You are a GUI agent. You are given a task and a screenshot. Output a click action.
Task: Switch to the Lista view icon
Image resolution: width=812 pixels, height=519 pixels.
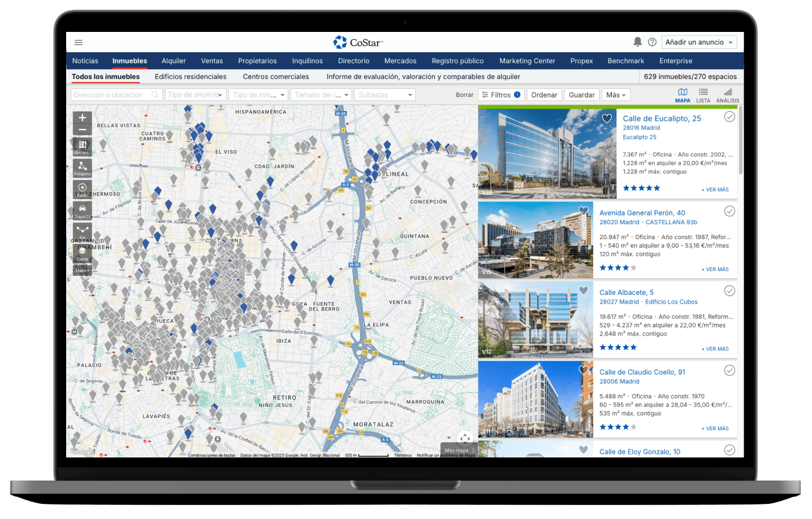(703, 95)
